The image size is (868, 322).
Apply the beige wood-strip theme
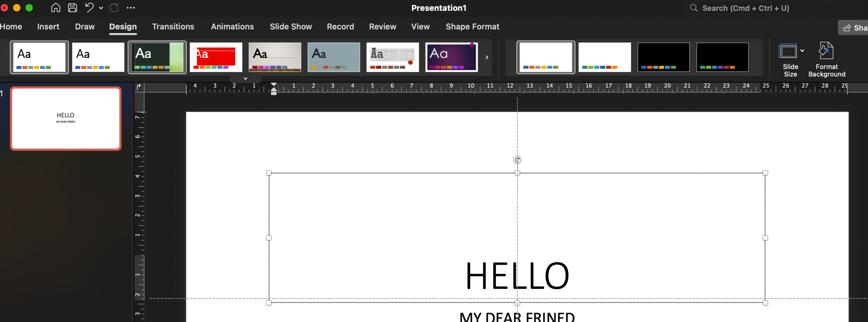click(x=275, y=57)
